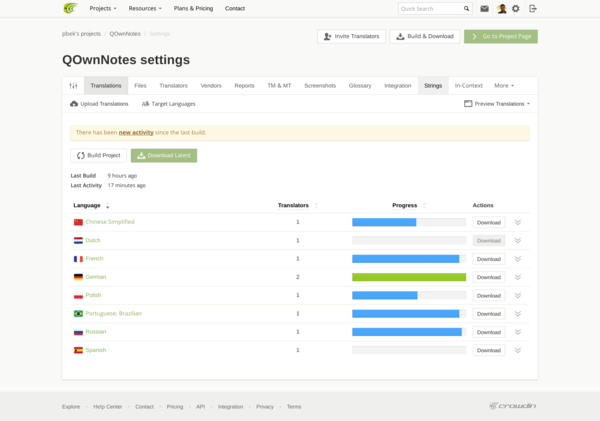Open account settings gear icon

[516, 8]
